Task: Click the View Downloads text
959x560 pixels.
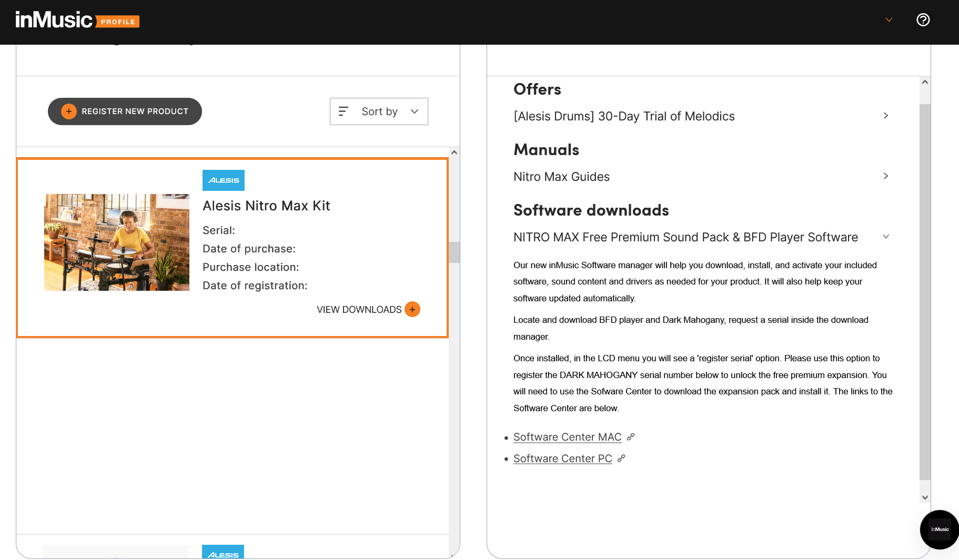Action: pos(359,310)
